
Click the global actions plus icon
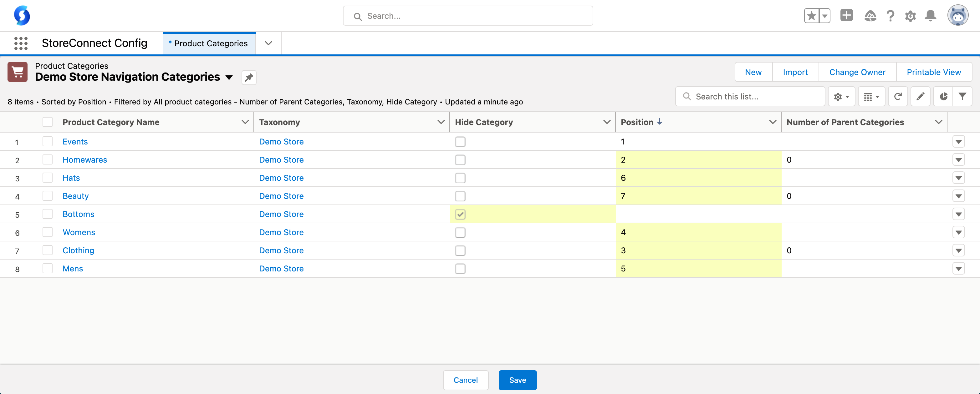tap(846, 16)
